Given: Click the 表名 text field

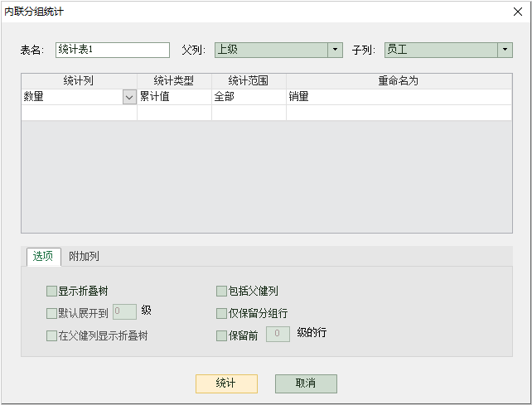Looking at the screenshot, I should pyautogui.click(x=112, y=50).
